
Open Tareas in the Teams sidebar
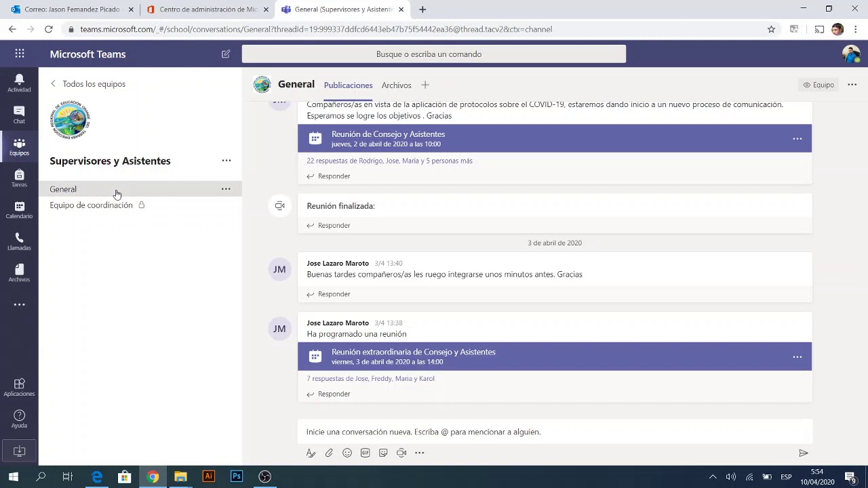coord(19,178)
